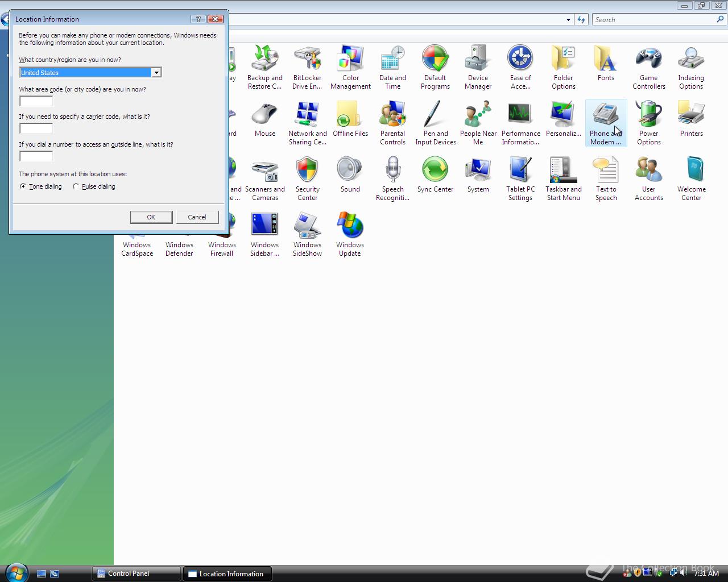The width and height of the screenshot is (728, 582).
Task: Open Ease of Access Center icon
Action: tap(520, 67)
